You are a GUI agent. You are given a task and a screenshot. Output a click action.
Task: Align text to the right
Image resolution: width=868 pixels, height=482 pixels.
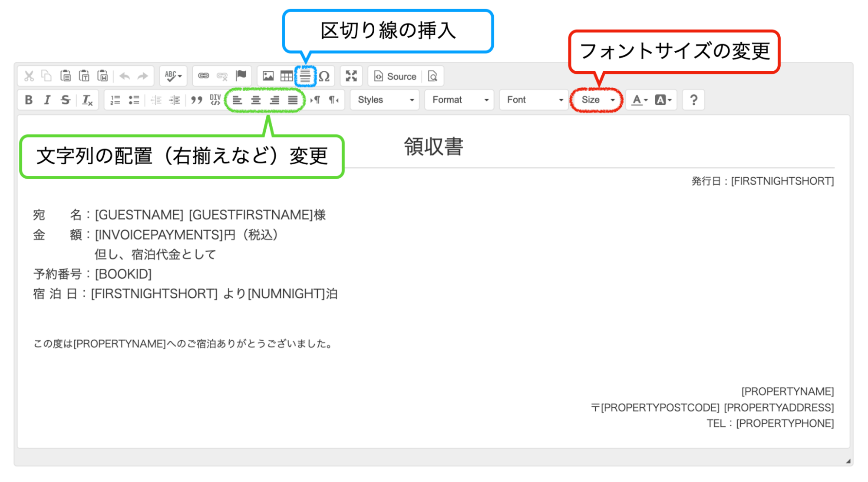[x=274, y=100]
